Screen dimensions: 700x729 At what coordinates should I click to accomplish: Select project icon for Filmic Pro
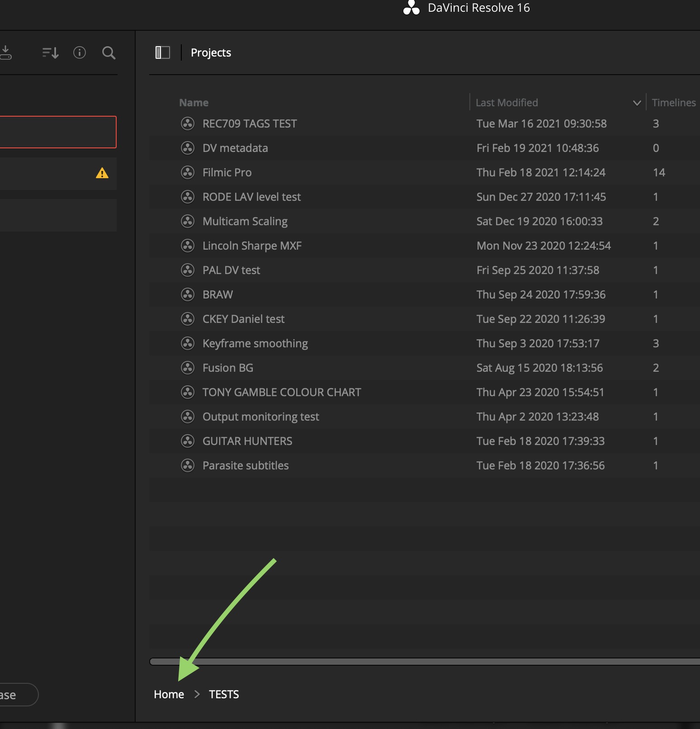click(x=188, y=172)
